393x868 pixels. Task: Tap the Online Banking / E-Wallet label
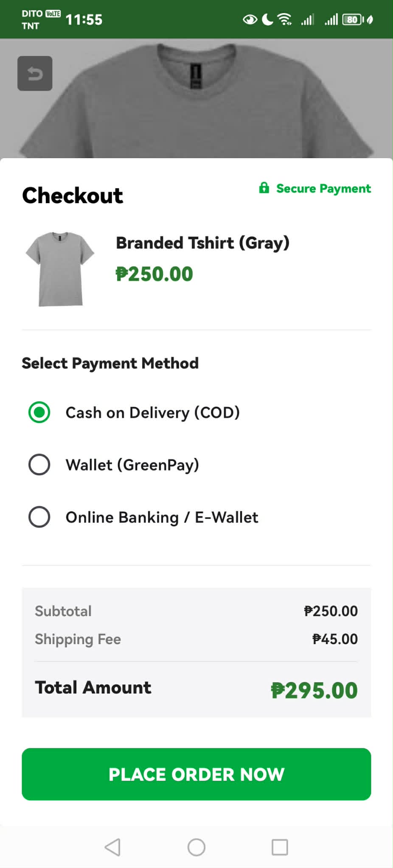[x=162, y=517]
